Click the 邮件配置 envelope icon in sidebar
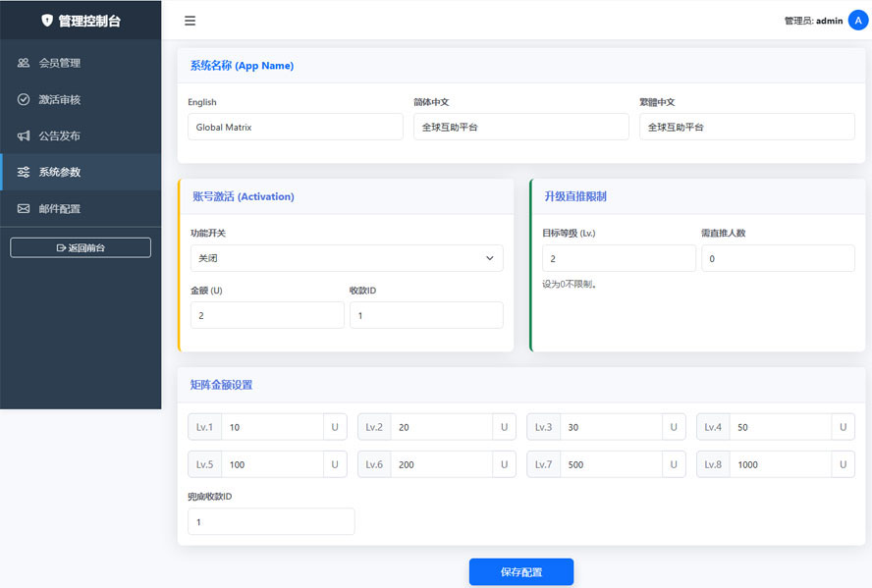 [x=24, y=208]
